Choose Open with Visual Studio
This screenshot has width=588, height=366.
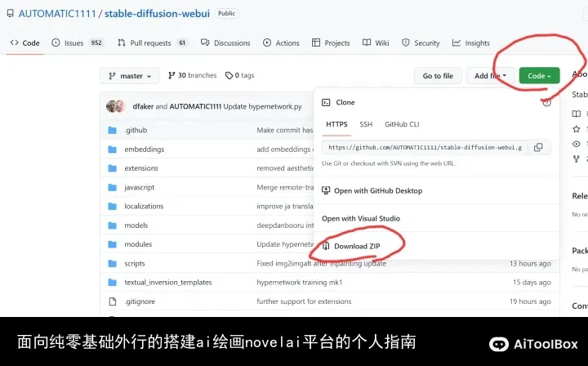[x=361, y=218]
